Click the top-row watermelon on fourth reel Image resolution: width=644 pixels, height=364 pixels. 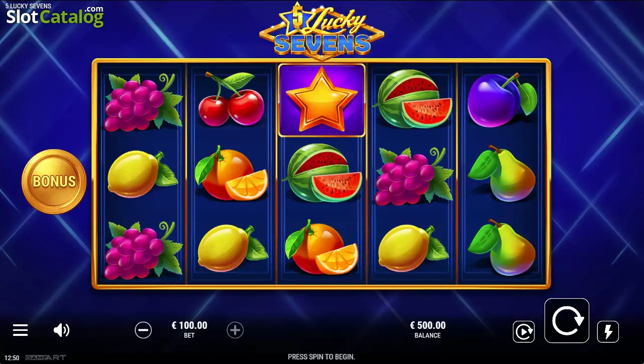click(x=413, y=99)
